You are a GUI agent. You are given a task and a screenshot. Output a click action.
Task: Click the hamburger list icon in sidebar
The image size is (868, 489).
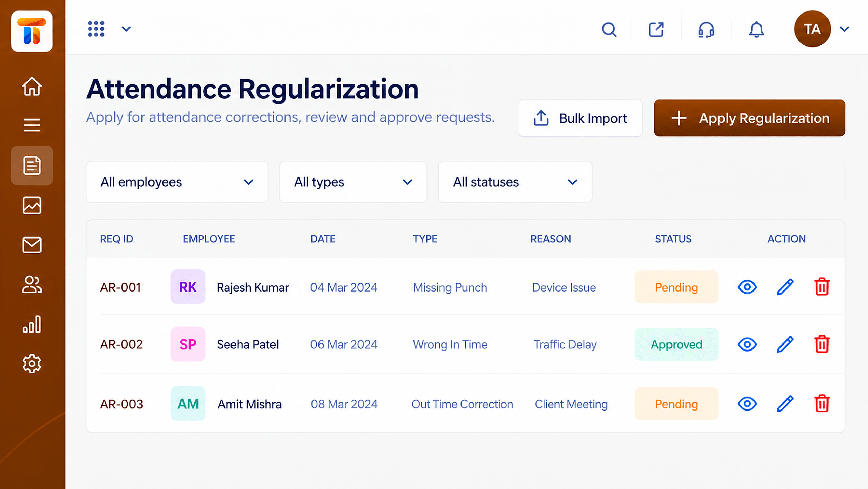32,125
